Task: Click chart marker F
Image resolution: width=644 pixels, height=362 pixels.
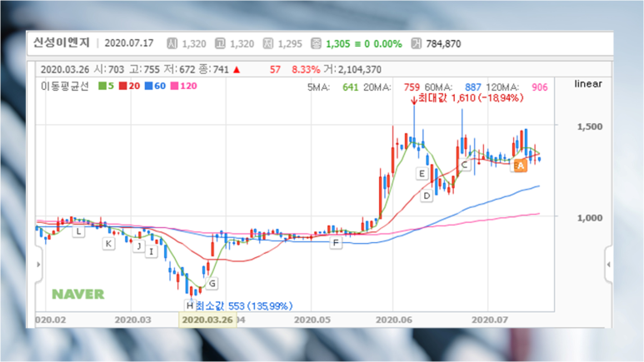Action: 336,243
